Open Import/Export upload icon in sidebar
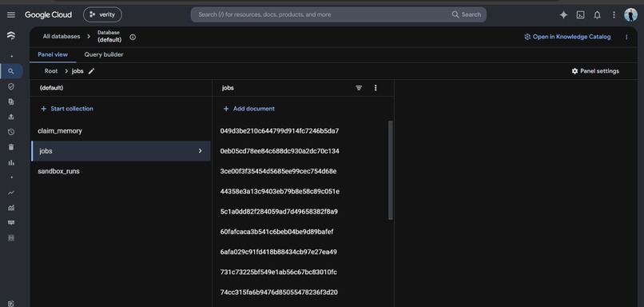 click(x=11, y=117)
